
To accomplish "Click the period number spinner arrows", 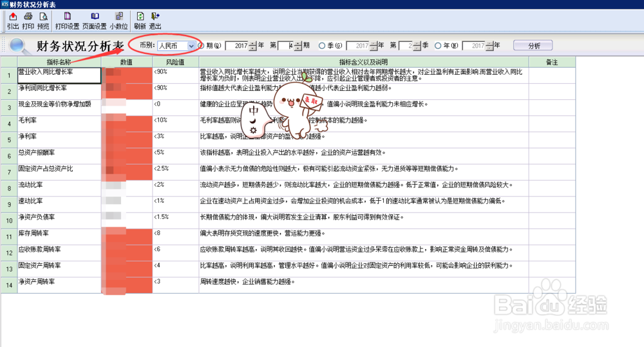I will (x=298, y=46).
